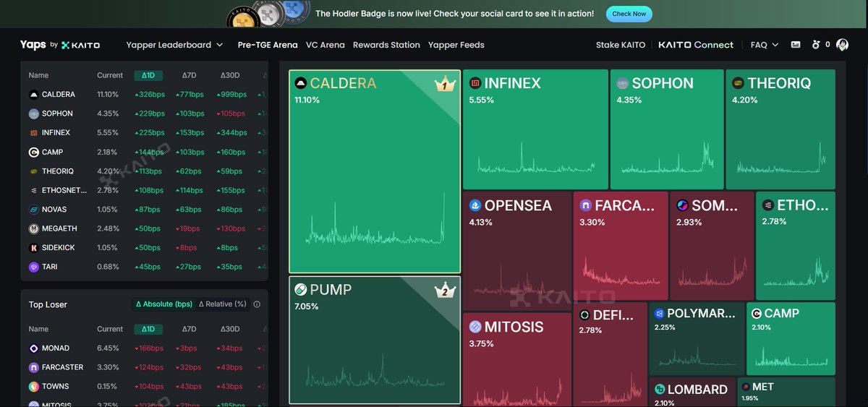Screen dimensions: 868x407
Task: Open the INFINEX treemap tile chart
Action: (x=535, y=130)
